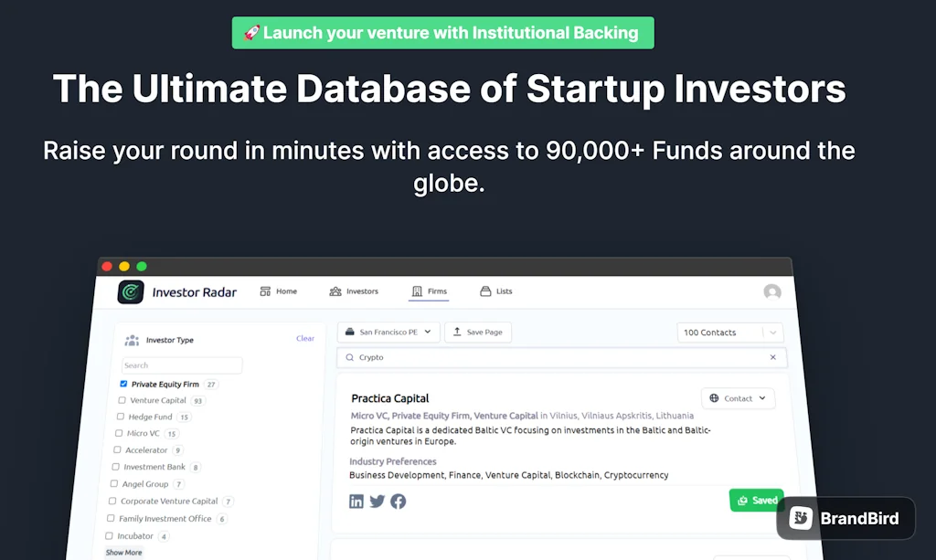This screenshot has width=936, height=560.
Task: Click Clear to reset investor filters
Action: point(305,338)
